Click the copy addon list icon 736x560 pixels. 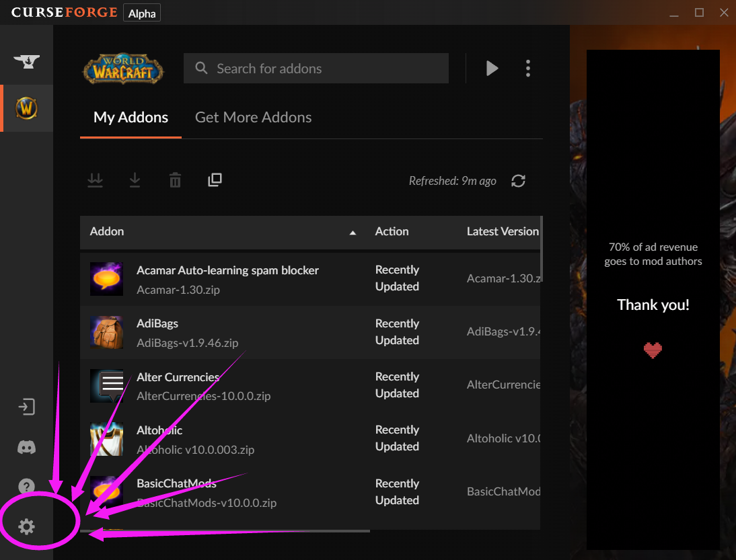(215, 179)
